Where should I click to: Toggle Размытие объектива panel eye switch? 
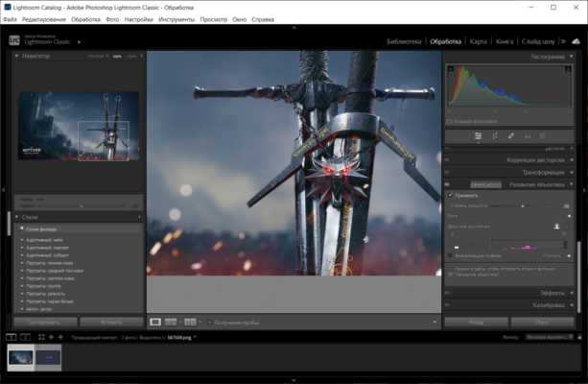pos(447,184)
